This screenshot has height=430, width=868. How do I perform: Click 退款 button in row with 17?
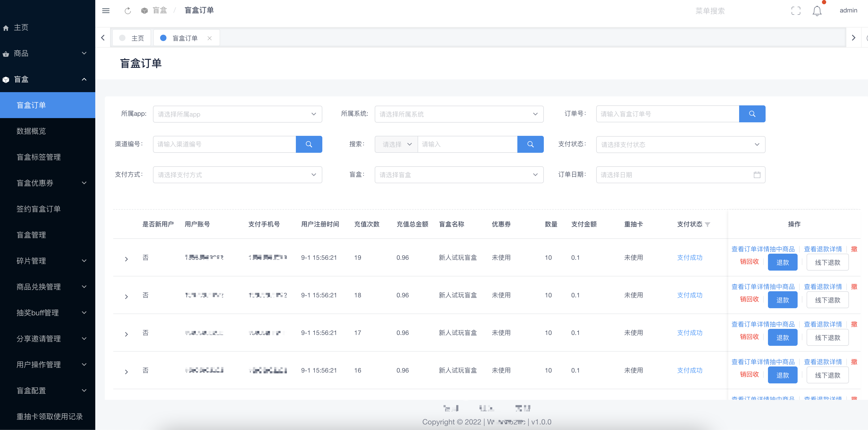(x=783, y=338)
